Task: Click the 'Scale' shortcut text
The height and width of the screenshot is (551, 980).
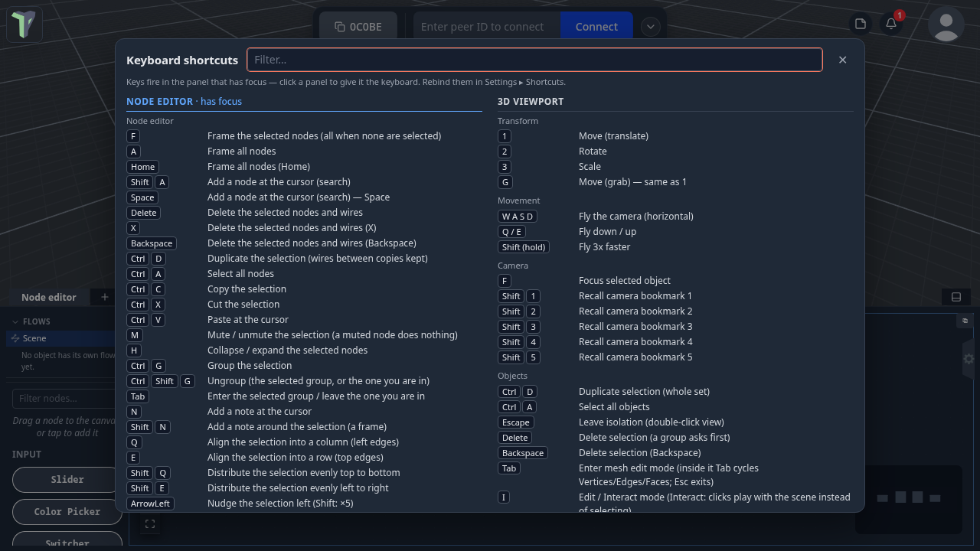Action: pos(590,167)
